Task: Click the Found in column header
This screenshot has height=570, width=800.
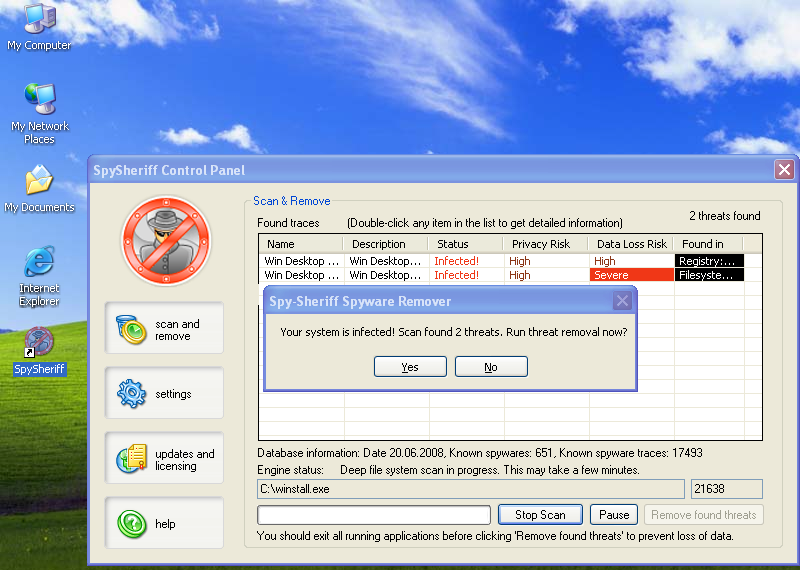Action: (x=716, y=244)
